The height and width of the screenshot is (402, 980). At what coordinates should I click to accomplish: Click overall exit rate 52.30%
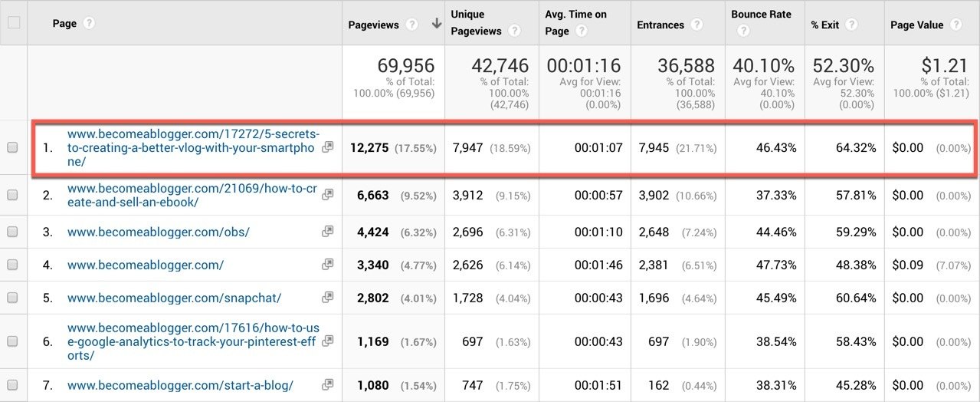point(843,66)
